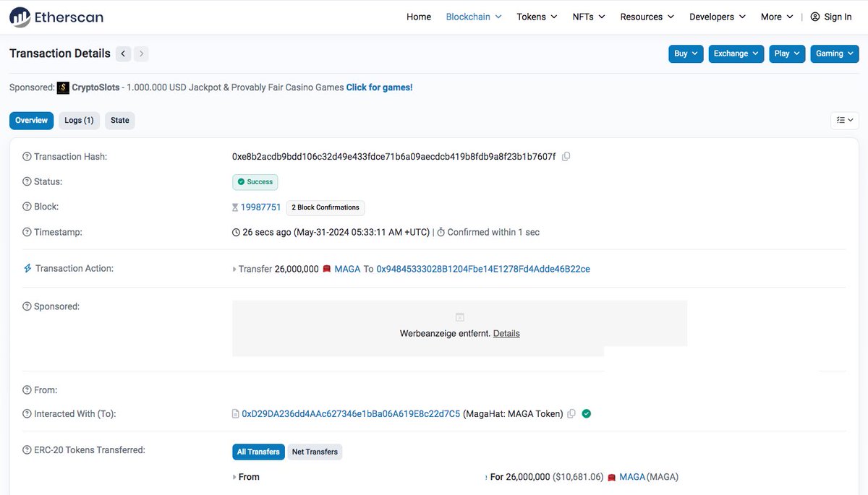Click the clock icon next to the timestamp
The image size is (868, 495).
pos(235,231)
